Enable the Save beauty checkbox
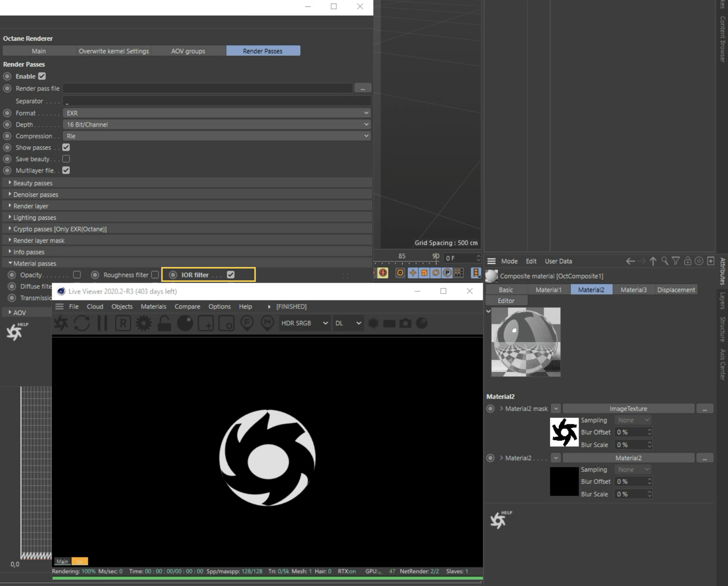This screenshot has width=728, height=586. 66,159
